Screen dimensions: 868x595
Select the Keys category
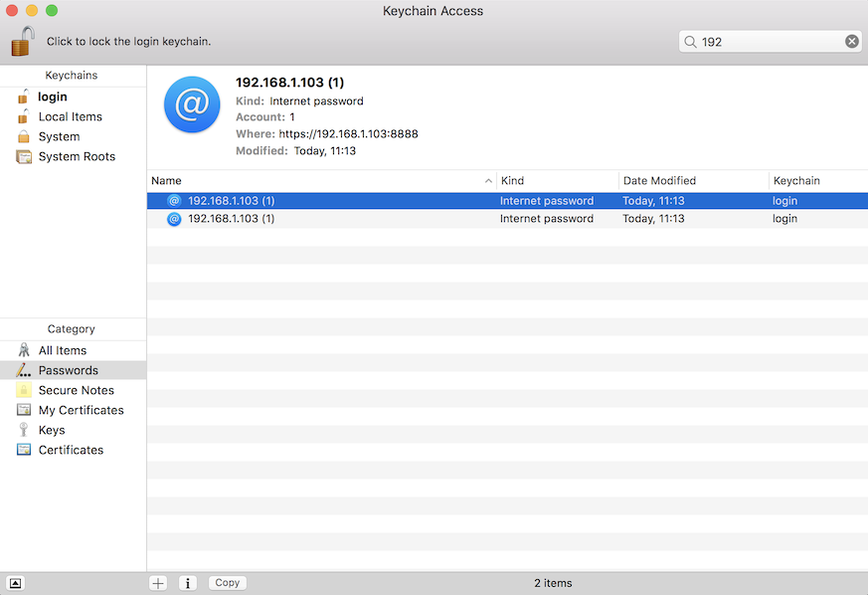(73, 431)
